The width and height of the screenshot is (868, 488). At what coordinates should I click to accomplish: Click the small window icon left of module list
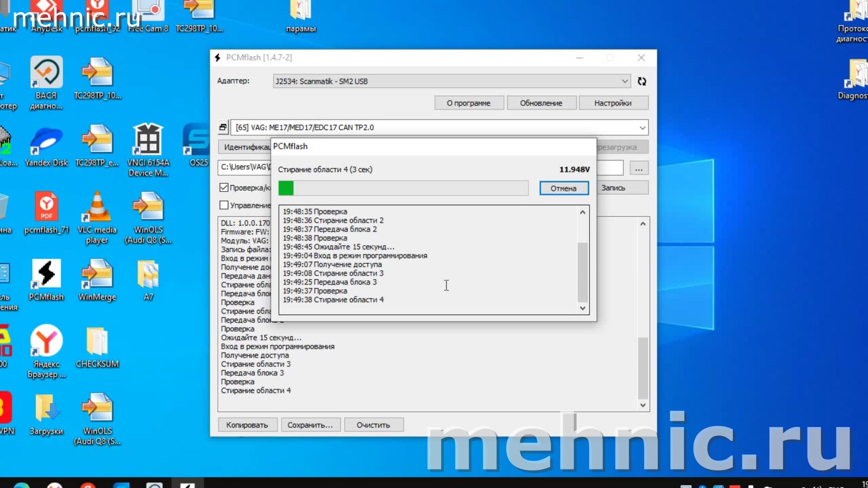[x=223, y=127]
